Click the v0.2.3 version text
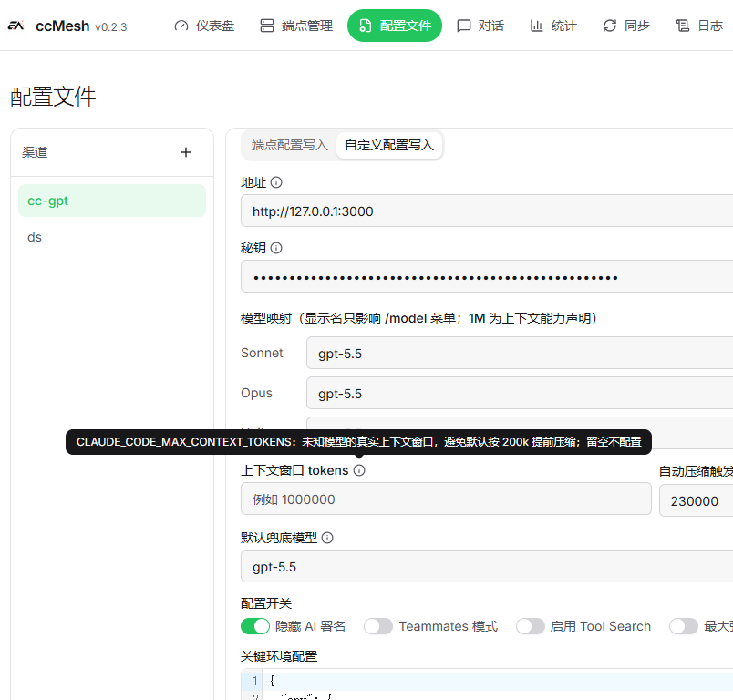 pyautogui.click(x=111, y=27)
